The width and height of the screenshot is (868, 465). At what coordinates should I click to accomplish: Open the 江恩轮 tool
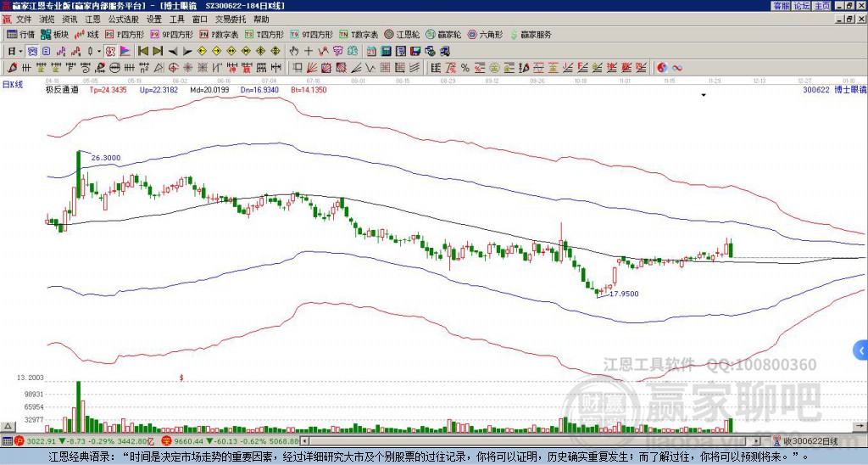point(403,34)
